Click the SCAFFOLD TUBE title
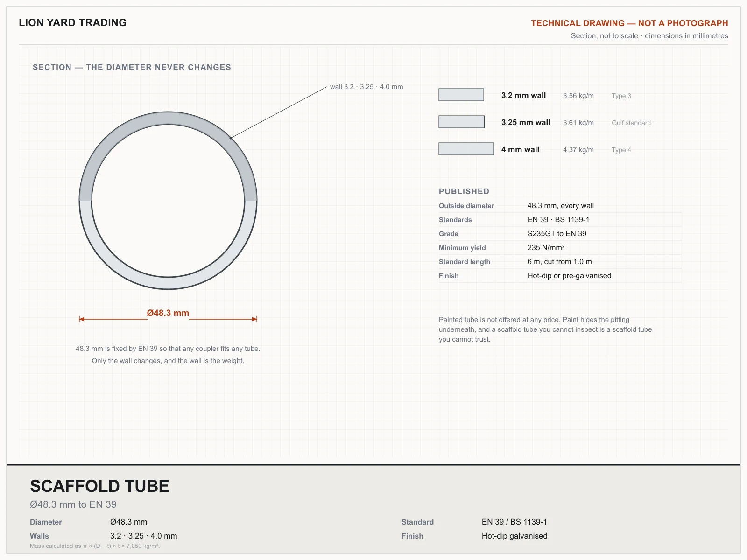 (x=99, y=486)
